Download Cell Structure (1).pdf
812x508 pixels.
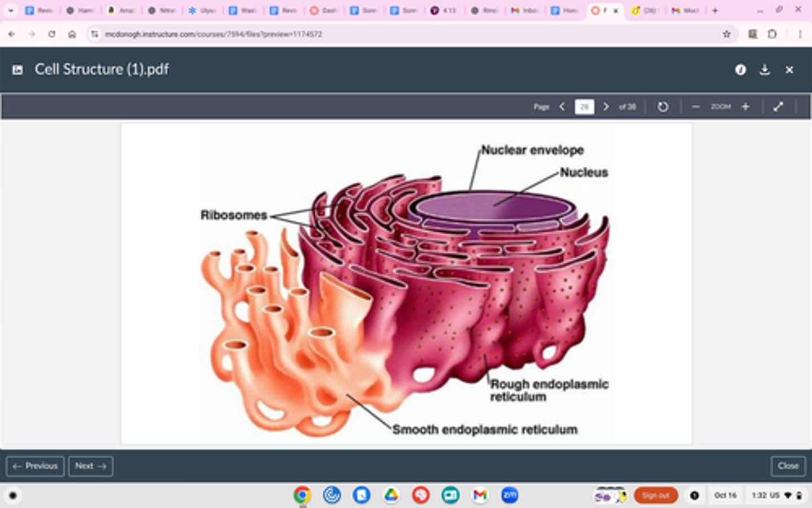click(x=765, y=69)
